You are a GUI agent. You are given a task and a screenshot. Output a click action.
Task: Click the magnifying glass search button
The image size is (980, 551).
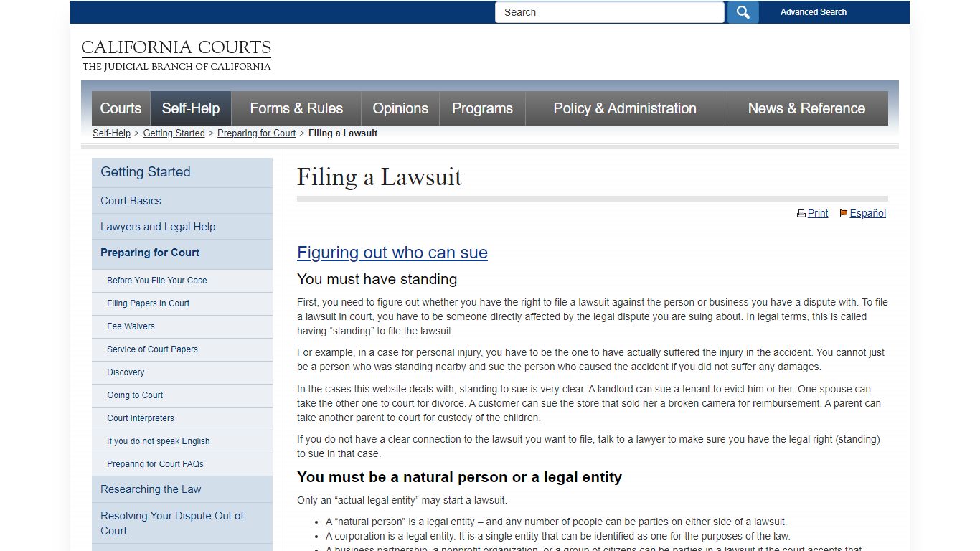(743, 12)
